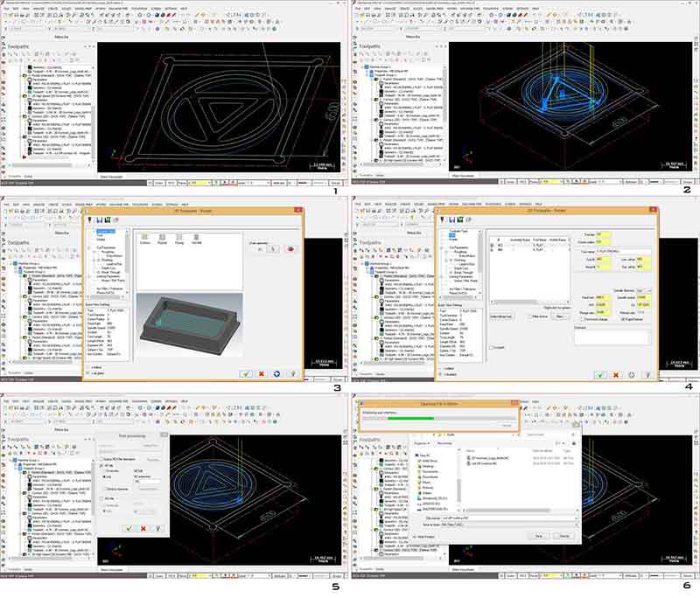
Task: Toggle Force tool change checkbox
Action: (582, 319)
